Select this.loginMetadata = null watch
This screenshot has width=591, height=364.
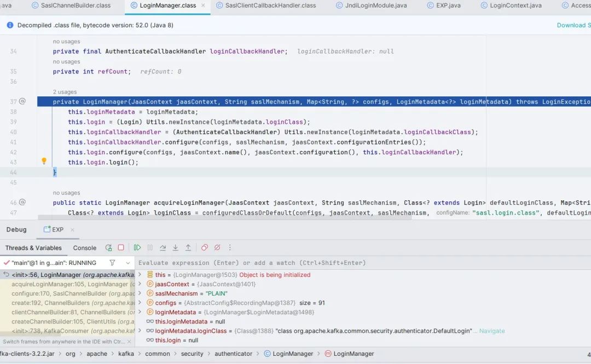click(186, 321)
